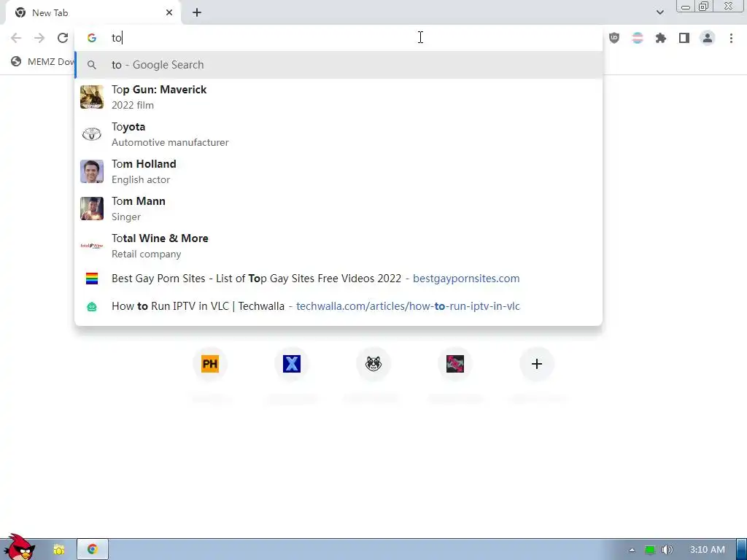Open the Angry Birds start button
This screenshot has width=747, height=560.
[18, 547]
